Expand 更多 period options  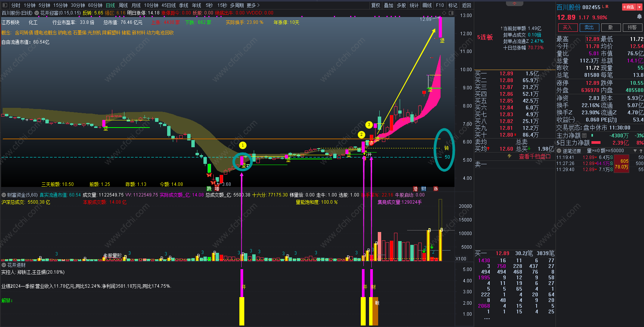coord(253,5)
